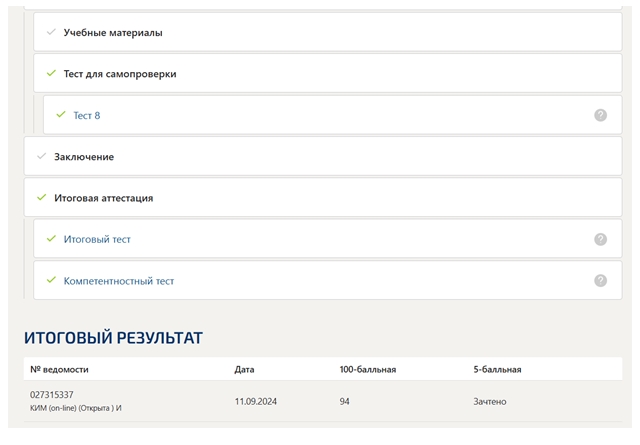
Task: Collapse the Тест для самопроверки section
Action: click(328, 73)
